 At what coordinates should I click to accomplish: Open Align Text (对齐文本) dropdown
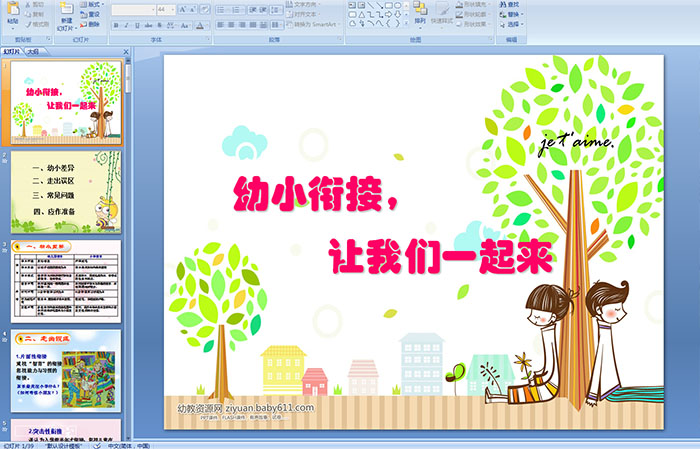pyautogui.click(x=302, y=14)
